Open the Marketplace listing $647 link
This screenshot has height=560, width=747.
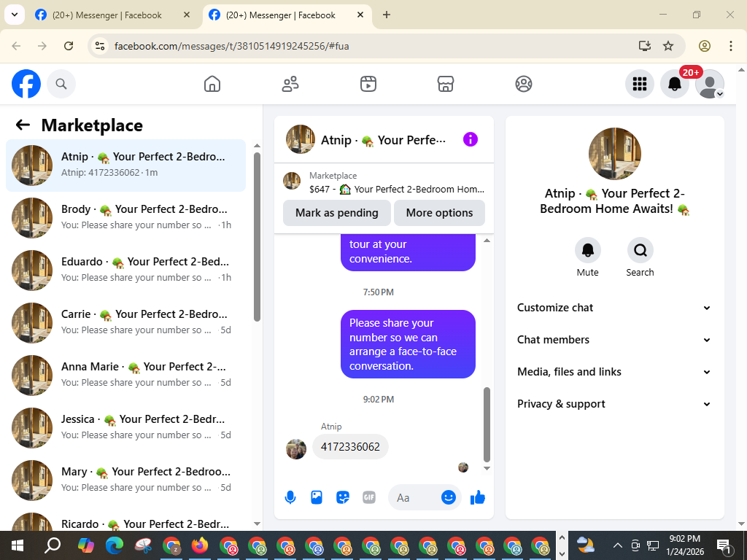coord(384,182)
